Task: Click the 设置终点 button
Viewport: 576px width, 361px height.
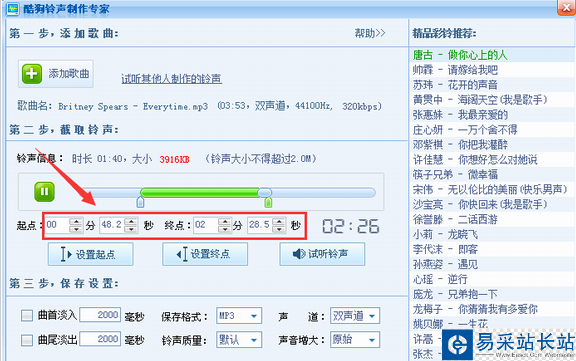Action: 205,254
